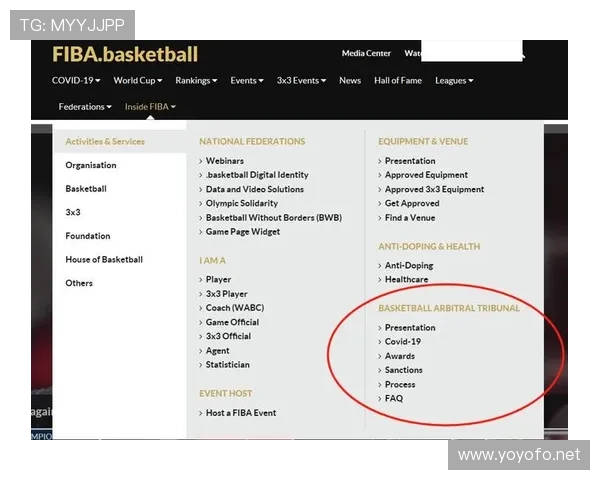Select the Activities & Services tab
This screenshot has width=600, height=480.
120,141
